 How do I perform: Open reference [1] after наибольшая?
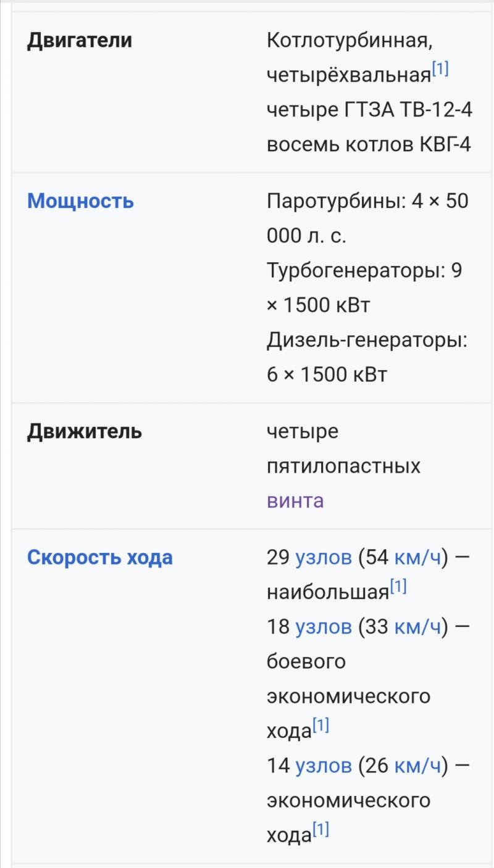[398, 587]
